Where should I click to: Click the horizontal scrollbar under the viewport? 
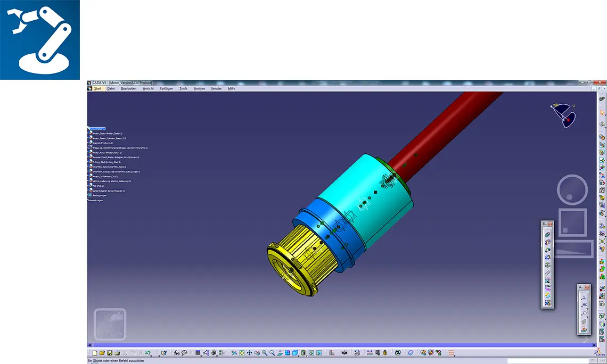point(342,345)
